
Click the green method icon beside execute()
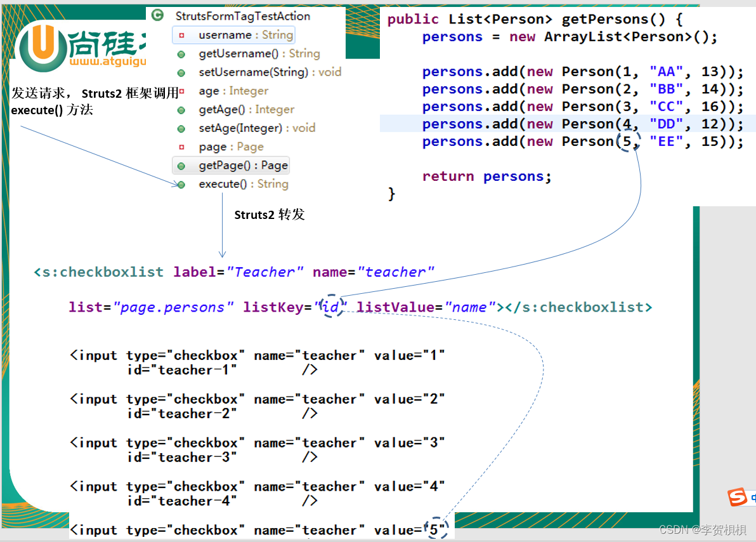tap(181, 185)
